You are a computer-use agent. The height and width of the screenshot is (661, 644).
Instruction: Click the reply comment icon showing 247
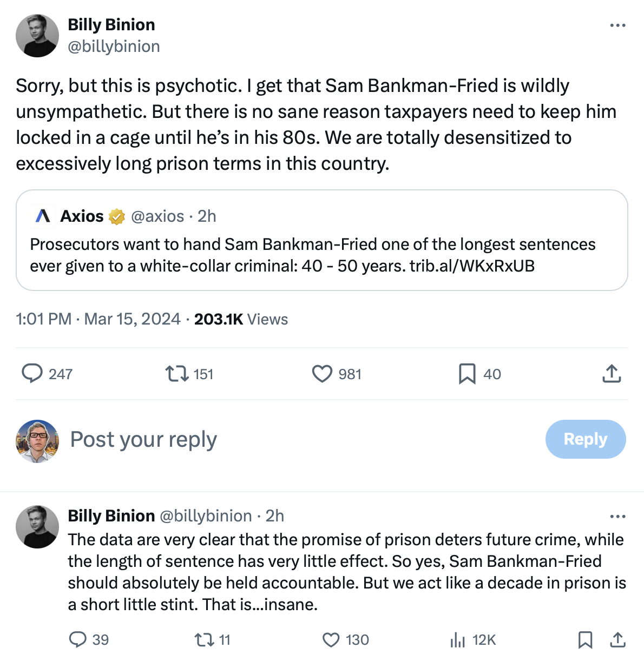tap(32, 374)
